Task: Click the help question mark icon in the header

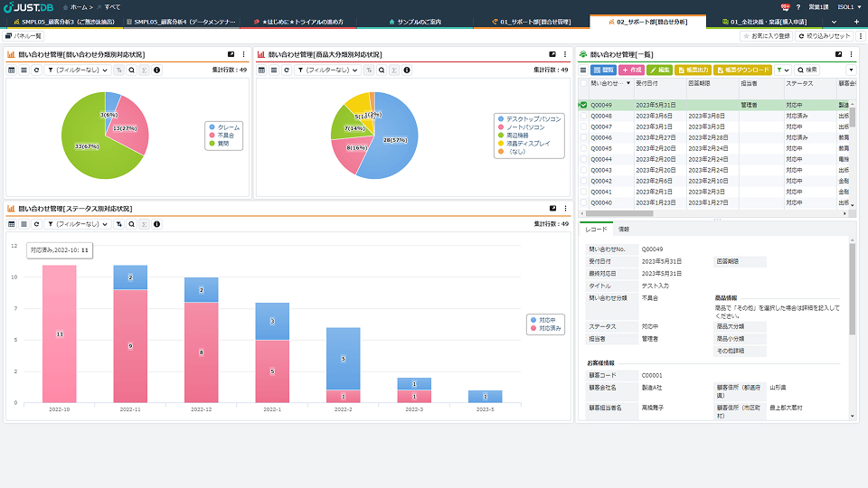Action: (798, 6)
